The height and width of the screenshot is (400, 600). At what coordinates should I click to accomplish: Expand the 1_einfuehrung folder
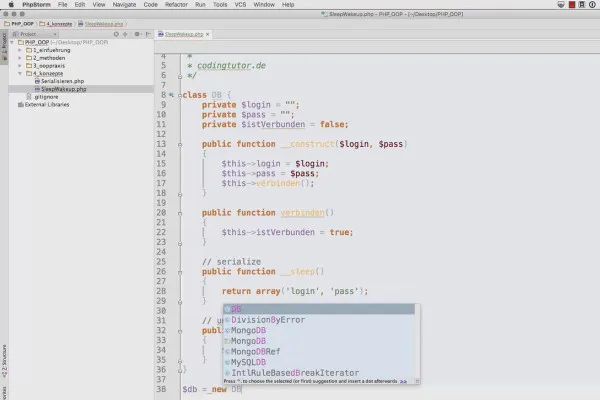(x=20, y=50)
